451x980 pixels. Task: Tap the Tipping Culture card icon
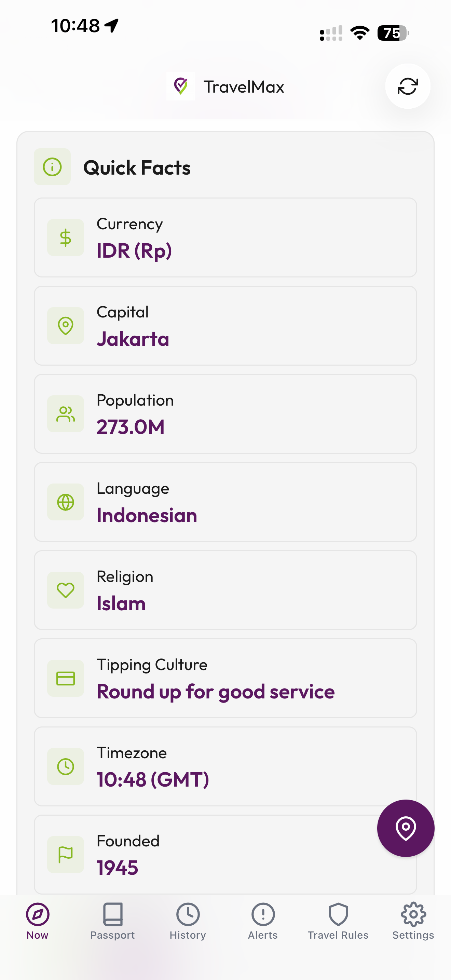(x=65, y=678)
